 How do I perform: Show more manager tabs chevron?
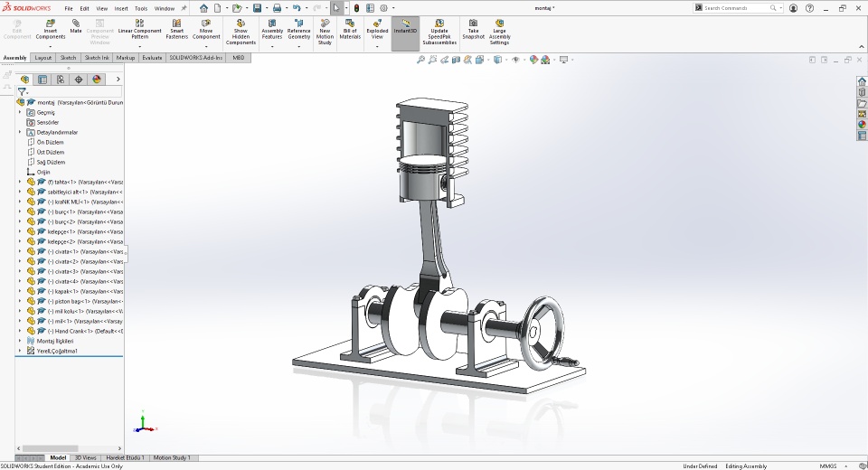(118, 80)
